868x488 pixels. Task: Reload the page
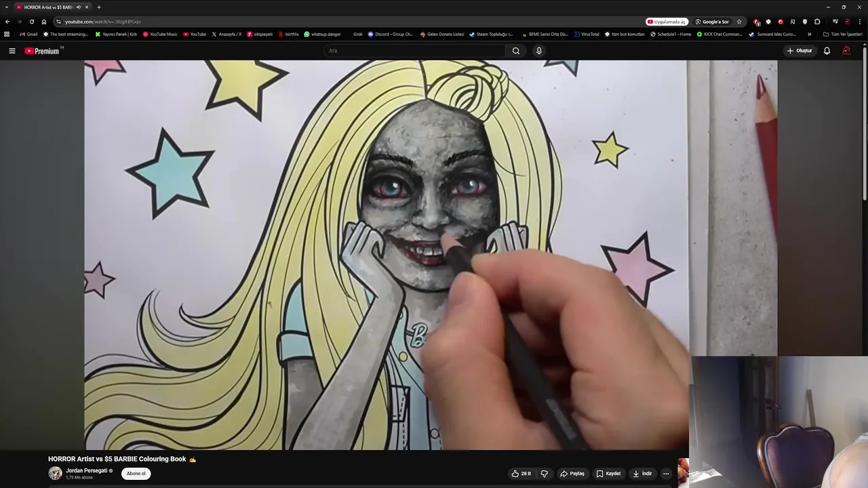[32, 22]
